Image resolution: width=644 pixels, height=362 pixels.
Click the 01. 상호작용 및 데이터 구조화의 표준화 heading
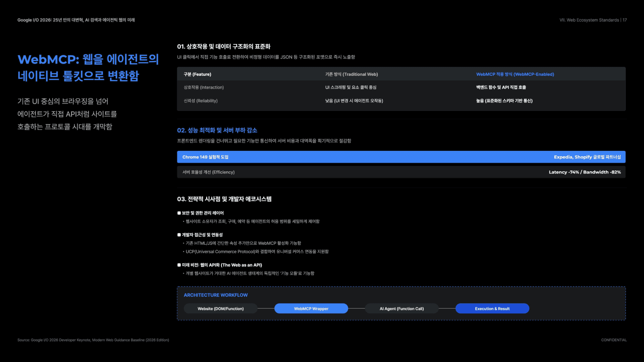[x=224, y=47]
